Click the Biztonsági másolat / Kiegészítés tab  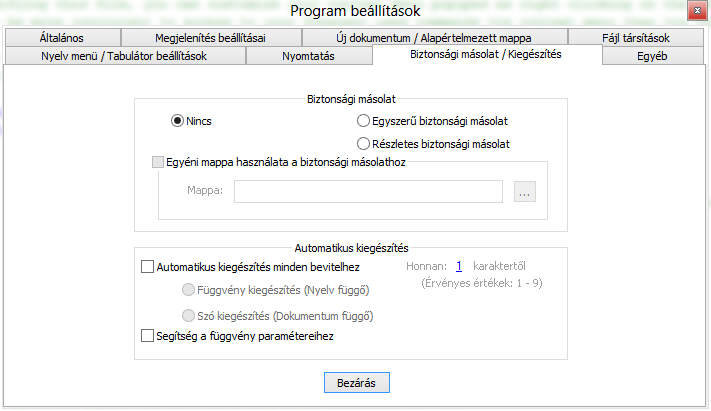[x=486, y=54]
